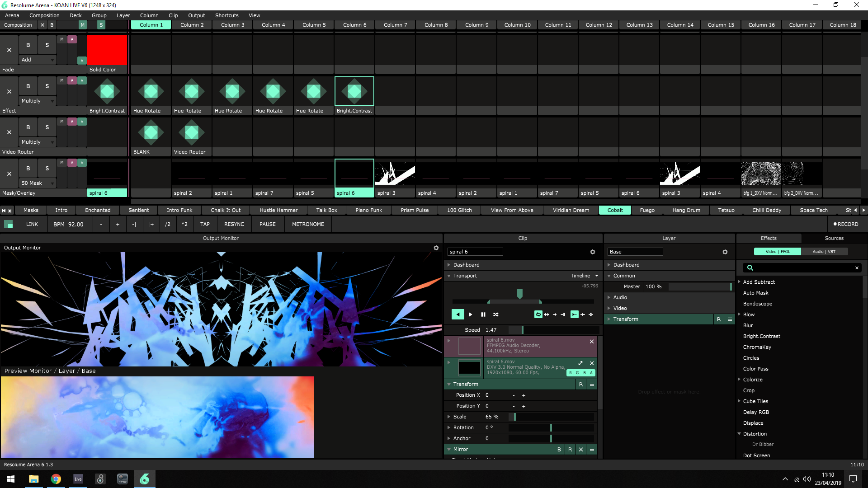Open the Composition menu
868x488 pixels.
tap(44, 15)
